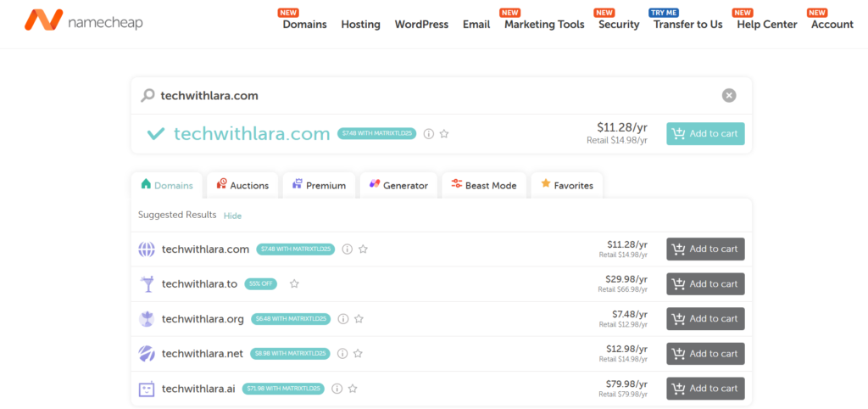
Task: Open the WordPress menu
Action: pos(421,25)
